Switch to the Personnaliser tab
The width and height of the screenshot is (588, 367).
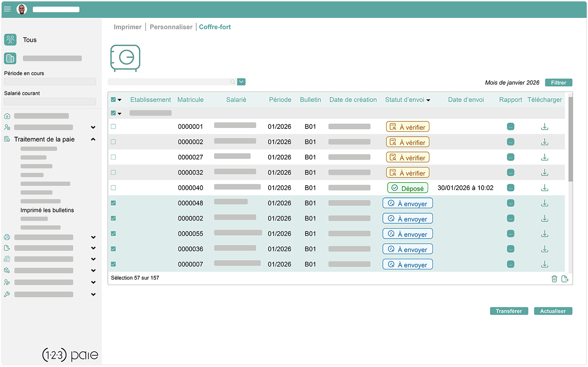pyautogui.click(x=171, y=27)
